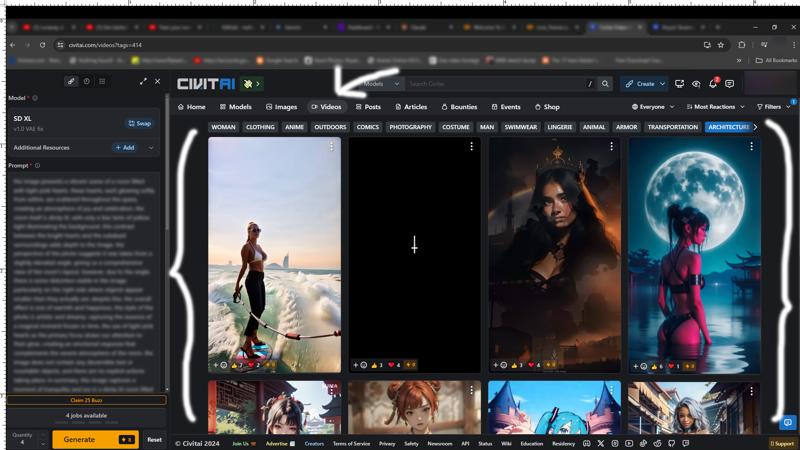
Task: Click the Civitai logo
Action: [x=206, y=84]
